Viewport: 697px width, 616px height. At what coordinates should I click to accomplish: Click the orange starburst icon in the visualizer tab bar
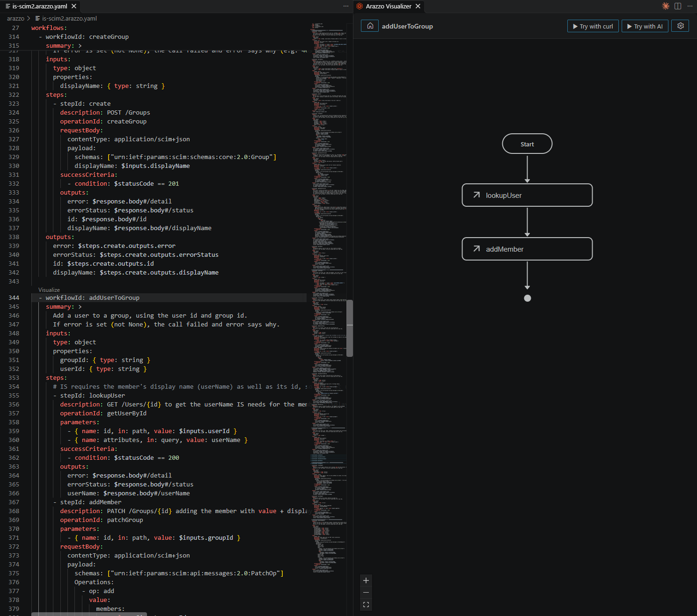click(666, 6)
